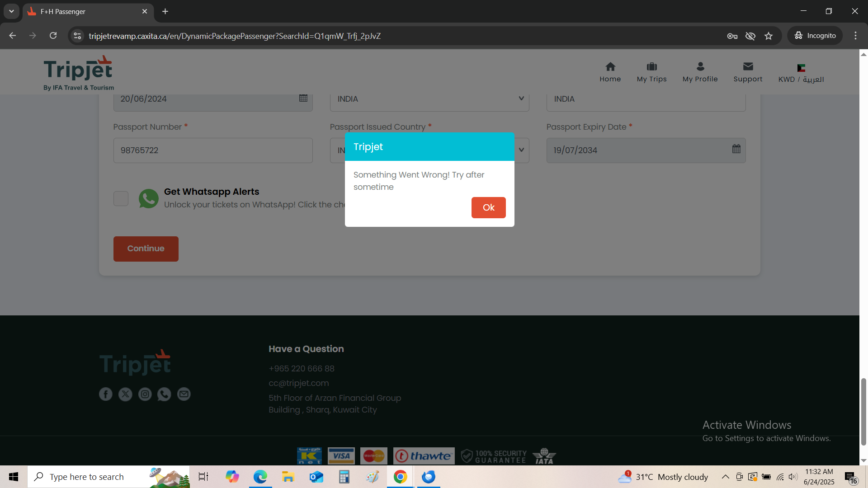Click the Passport Number input field
This screenshot has height=488, width=868.
click(212, 150)
